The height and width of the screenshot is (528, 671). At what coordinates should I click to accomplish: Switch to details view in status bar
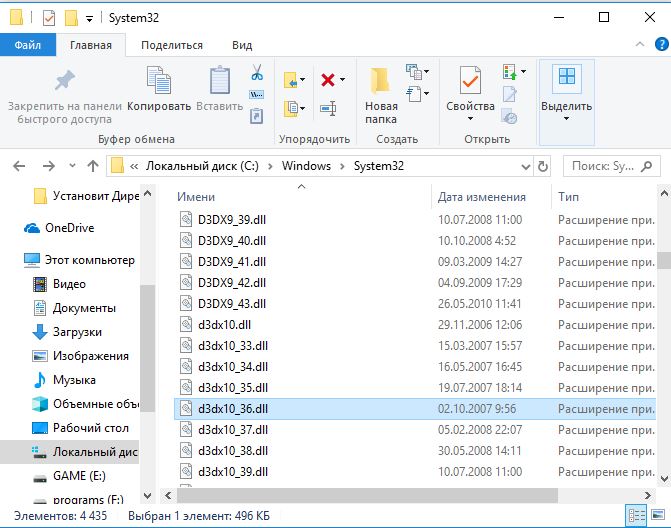pos(636,515)
